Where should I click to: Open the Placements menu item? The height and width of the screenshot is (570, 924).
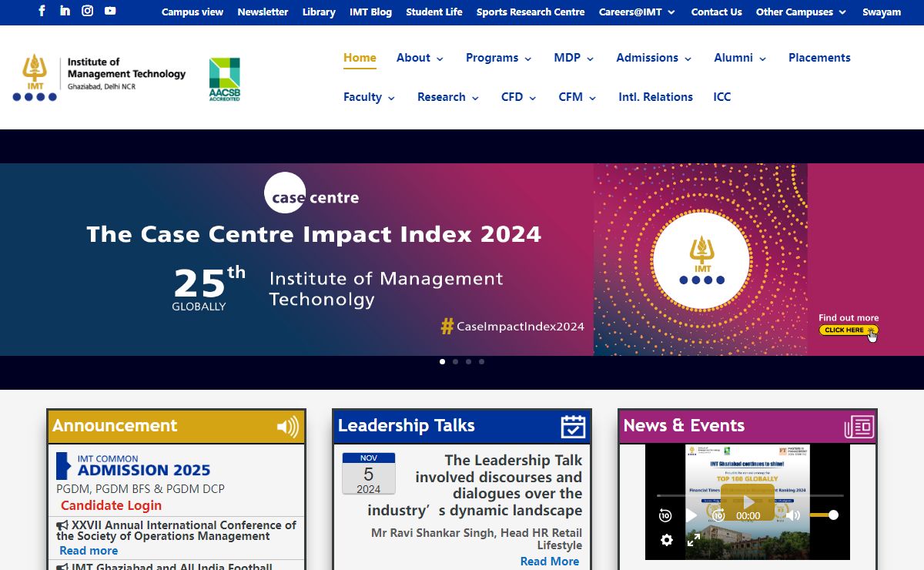point(819,58)
